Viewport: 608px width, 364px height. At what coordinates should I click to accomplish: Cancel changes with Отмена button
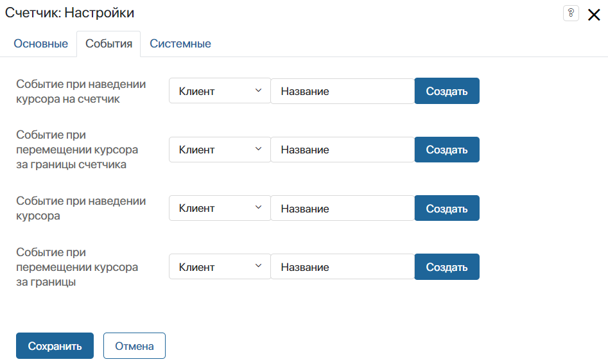point(134,346)
